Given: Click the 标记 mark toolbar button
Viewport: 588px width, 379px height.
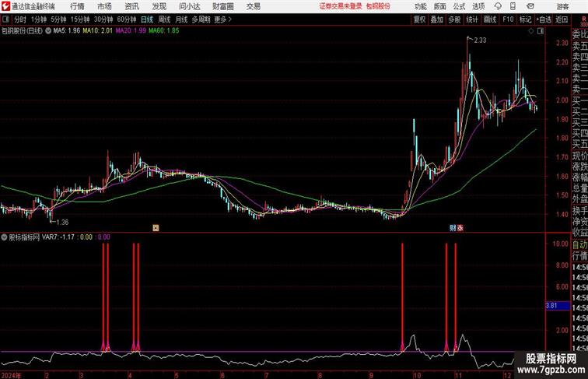Looking at the screenshot, I should (525, 19).
